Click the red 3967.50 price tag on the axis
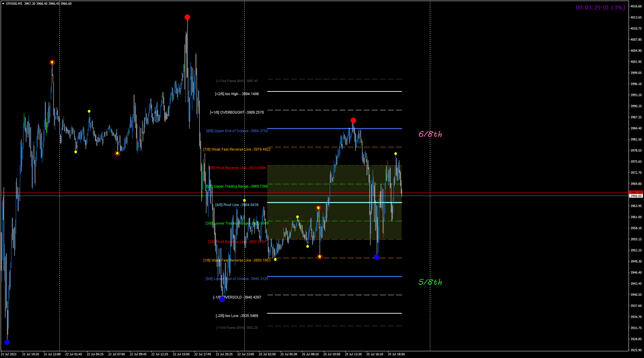 [636, 193]
